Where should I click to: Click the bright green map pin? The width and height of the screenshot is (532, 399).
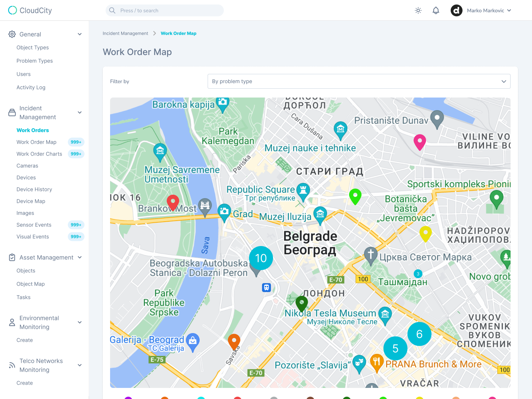click(x=355, y=196)
